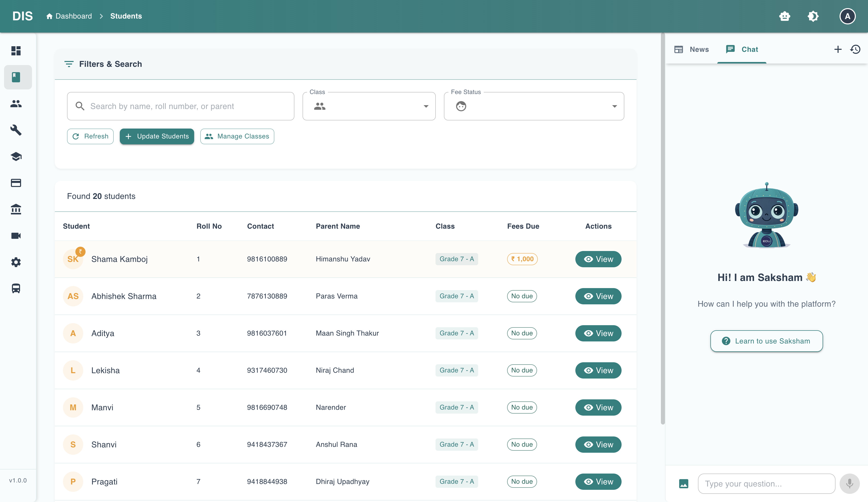Open the Fee Status dropdown
The width and height of the screenshot is (868, 502).
coord(533,106)
